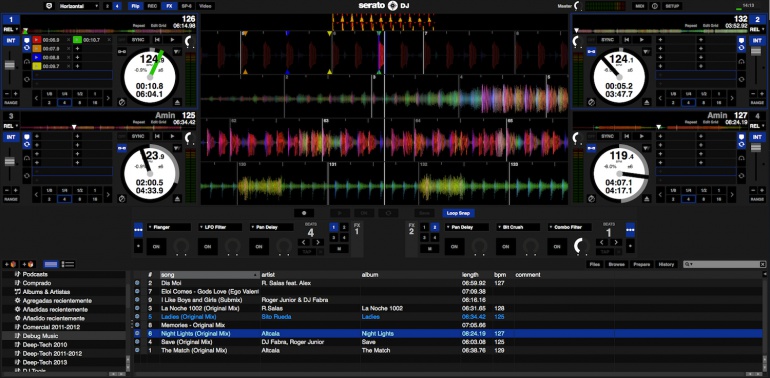
Task: Click the Loop Snap button
Action: pyautogui.click(x=458, y=214)
